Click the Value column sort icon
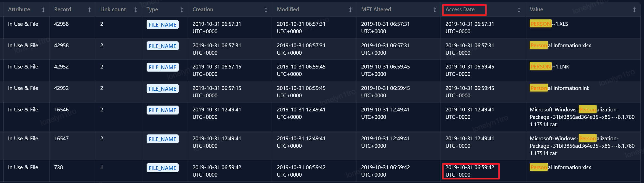 pyautogui.click(x=635, y=10)
